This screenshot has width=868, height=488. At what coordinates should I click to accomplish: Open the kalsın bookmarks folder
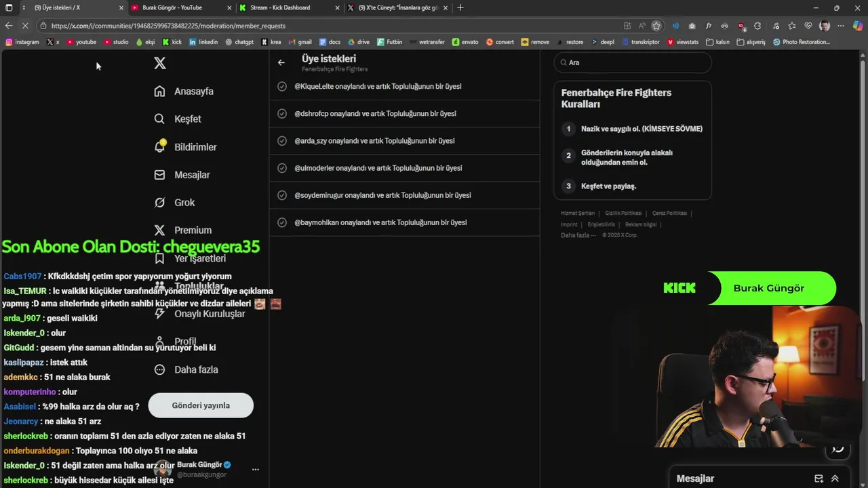coord(717,42)
